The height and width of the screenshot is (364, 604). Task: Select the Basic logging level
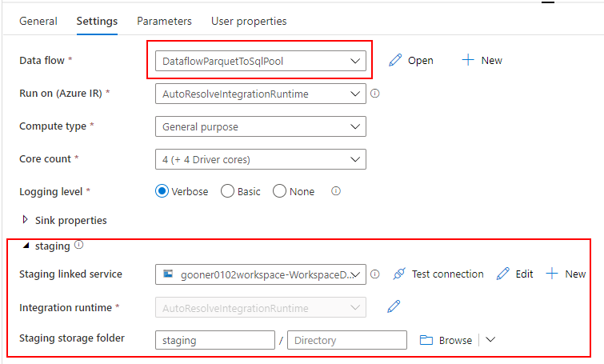227,191
